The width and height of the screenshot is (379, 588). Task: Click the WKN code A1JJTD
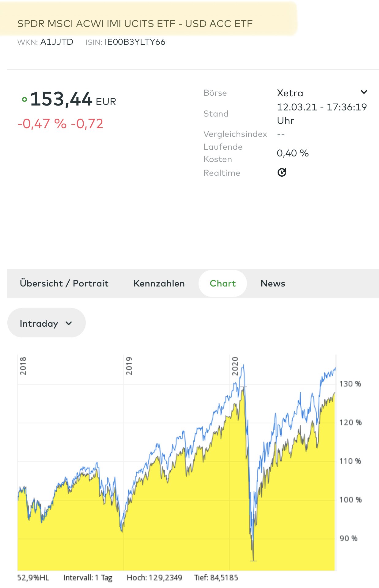click(57, 42)
